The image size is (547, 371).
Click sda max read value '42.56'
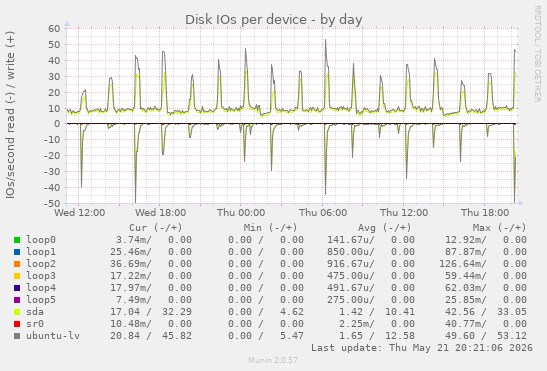[x=460, y=312]
